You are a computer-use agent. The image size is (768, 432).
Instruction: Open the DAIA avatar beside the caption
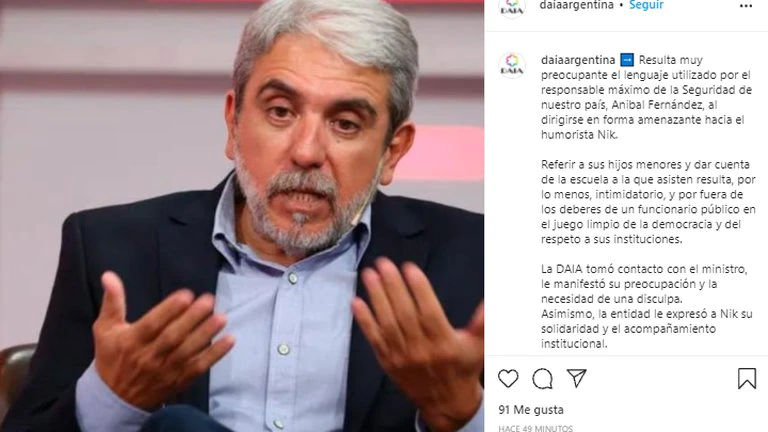pyautogui.click(x=512, y=65)
